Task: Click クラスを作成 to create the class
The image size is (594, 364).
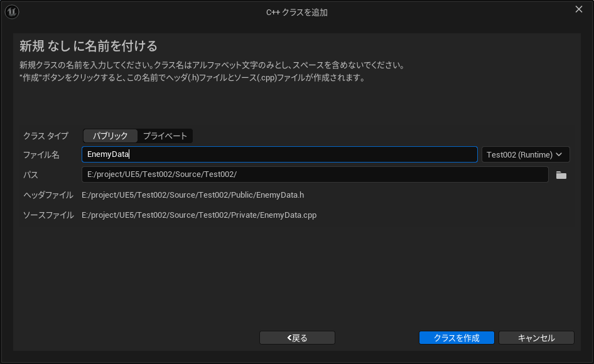Action: coord(456,338)
